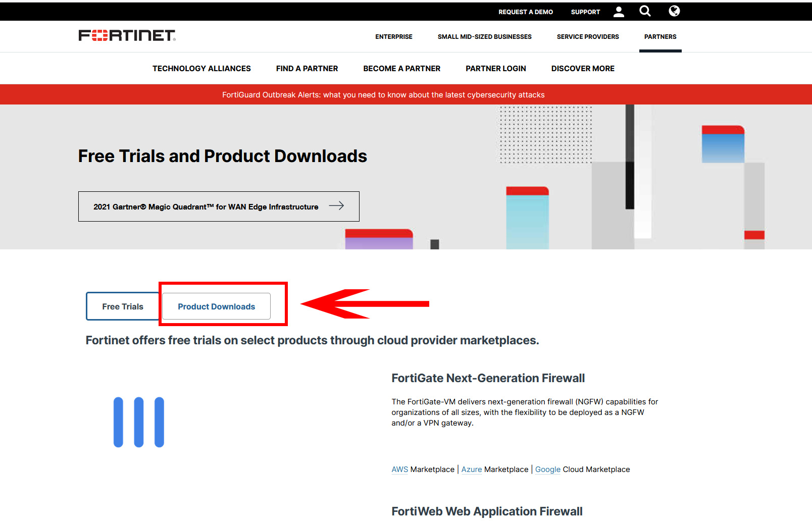Click Request a Demo

click(x=525, y=12)
